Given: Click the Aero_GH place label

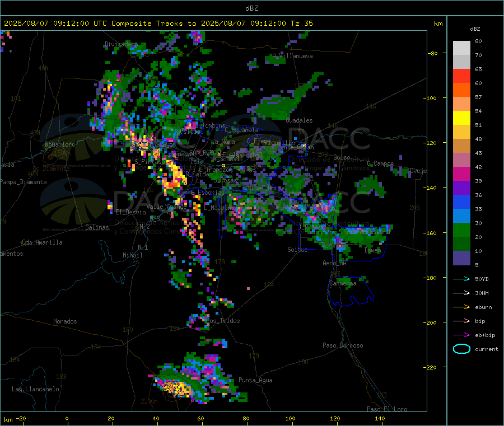Looking at the screenshot, I should click(x=334, y=263).
